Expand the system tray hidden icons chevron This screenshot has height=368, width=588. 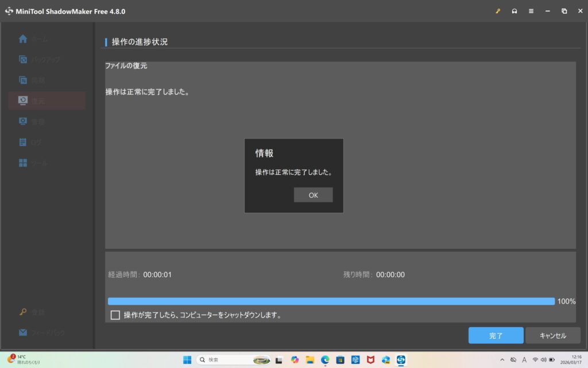pos(502,359)
